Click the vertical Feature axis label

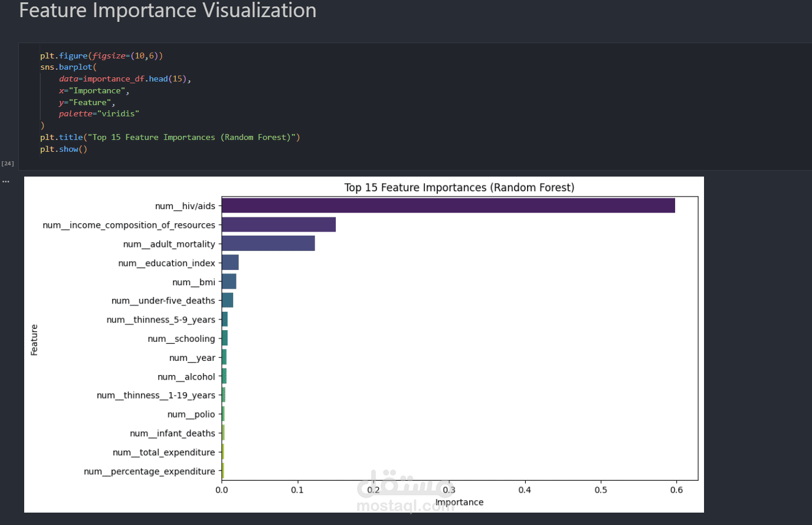[x=34, y=340]
